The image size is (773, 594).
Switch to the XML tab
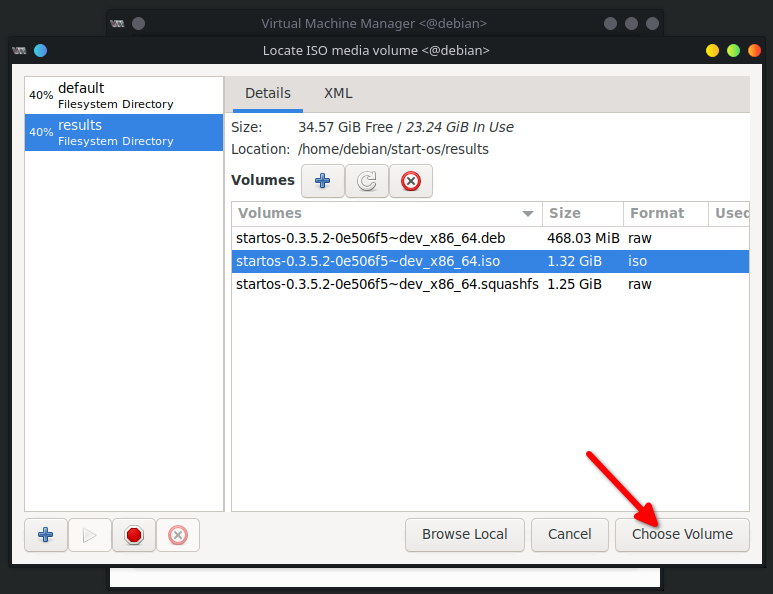(338, 93)
